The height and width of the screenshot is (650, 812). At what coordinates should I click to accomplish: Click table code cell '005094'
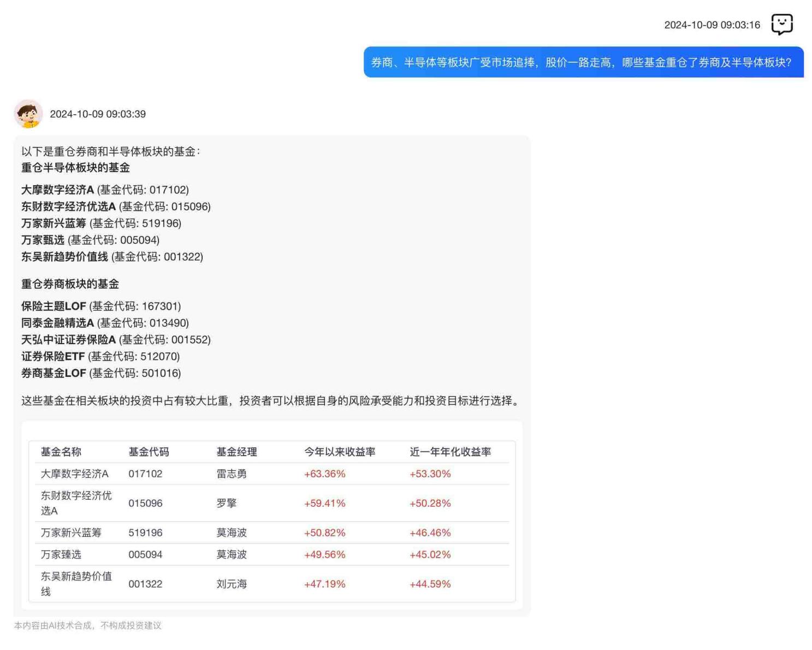point(145,555)
